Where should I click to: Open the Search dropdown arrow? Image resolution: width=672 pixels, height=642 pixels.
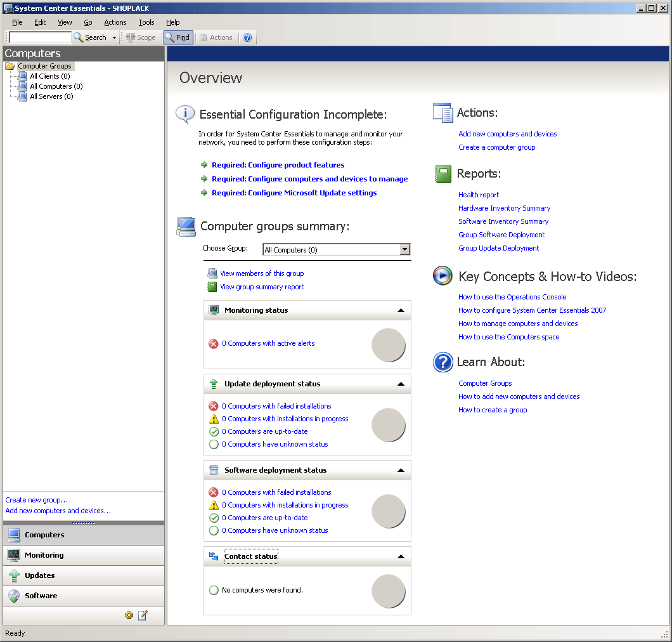(x=114, y=37)
